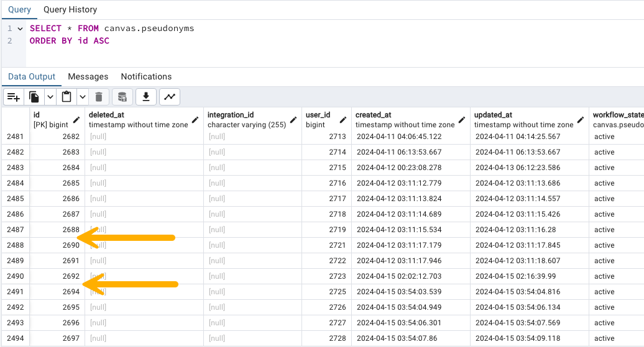The height and width of the screenshot is (347, 644).
Task: Click the user_id cell 2713
Action: pos(326,137)
